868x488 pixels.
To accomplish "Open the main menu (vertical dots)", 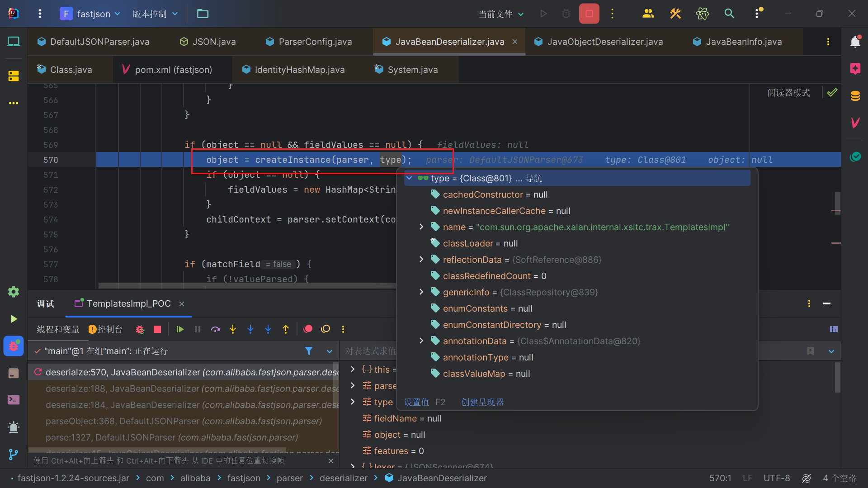I will click(40, 14).
